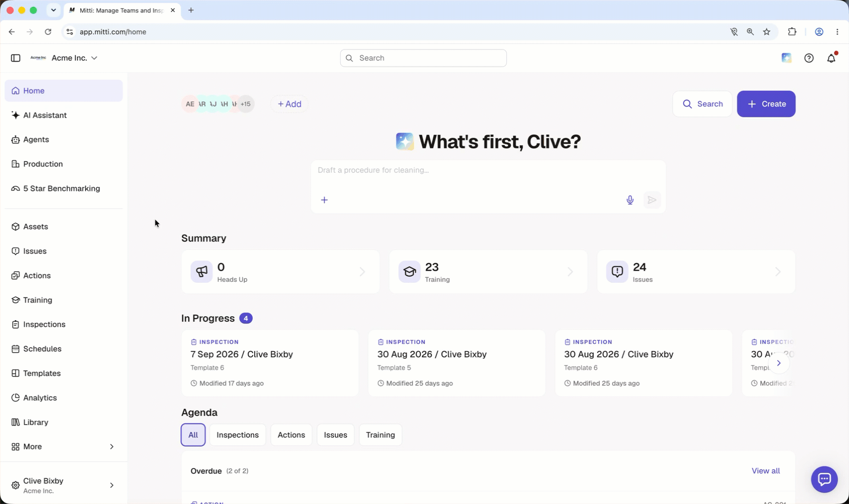The height and width of the screenshot is (504, 849).
Task: Expand the Clive Bixby account menu
Action: [64, 485]
